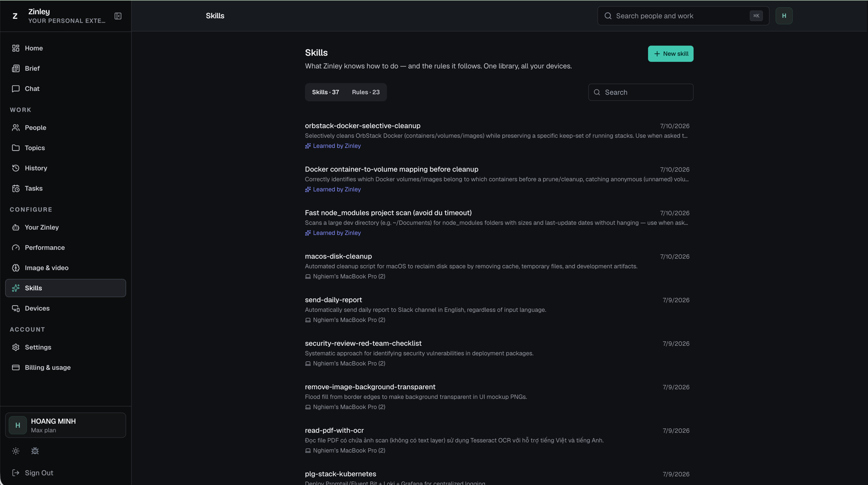Open the HOANG MINH account card

(66, 425)
